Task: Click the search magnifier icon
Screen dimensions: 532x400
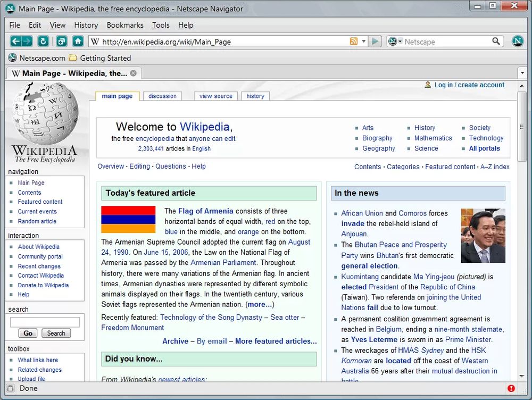Action: click(x=496, y=41)
